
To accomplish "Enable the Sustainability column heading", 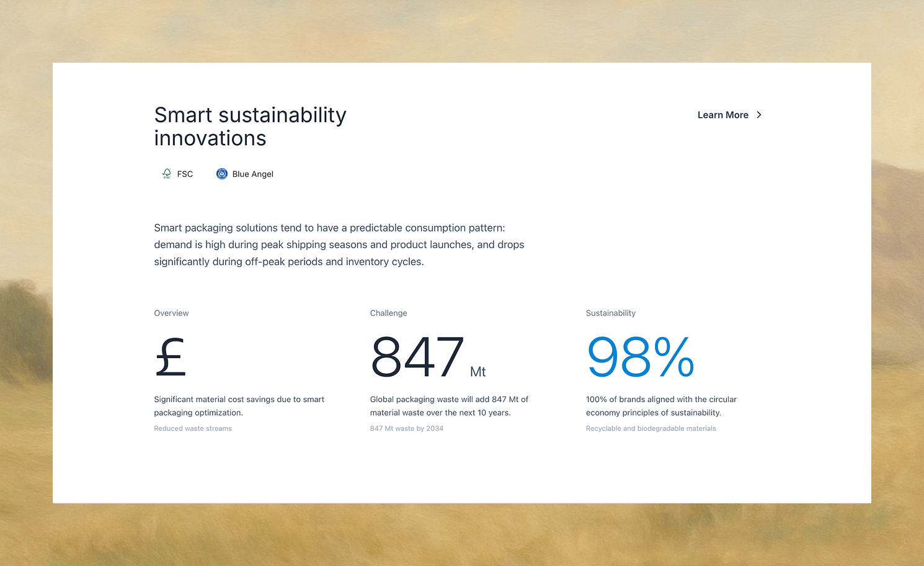I will pyautogui.click(x=611, y=313).
